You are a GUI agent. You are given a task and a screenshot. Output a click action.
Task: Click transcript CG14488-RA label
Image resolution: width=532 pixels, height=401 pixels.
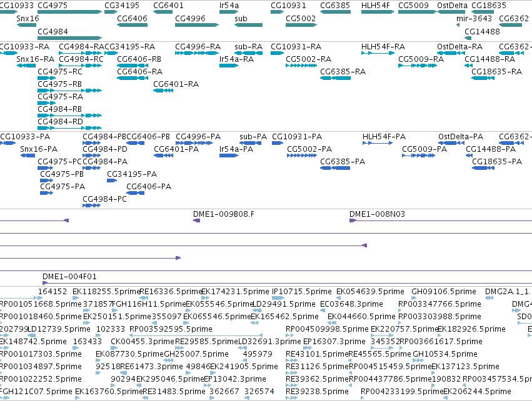(490, 59)
